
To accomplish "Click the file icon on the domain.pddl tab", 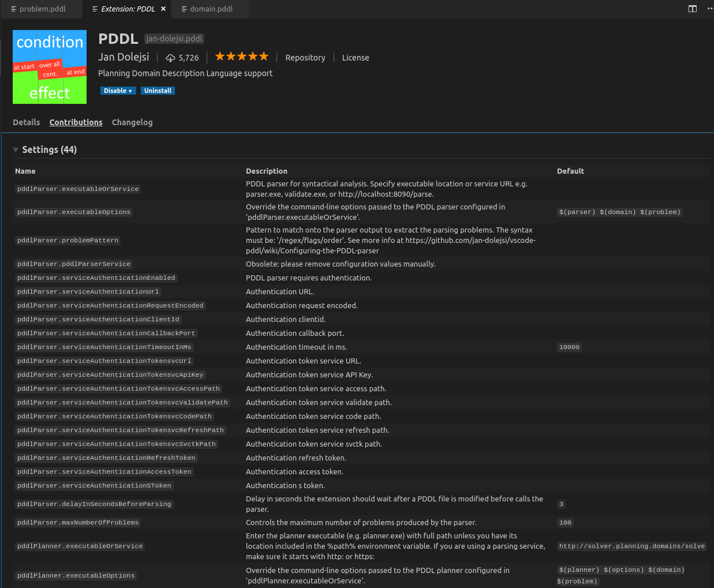I will (x=184, y=9).
